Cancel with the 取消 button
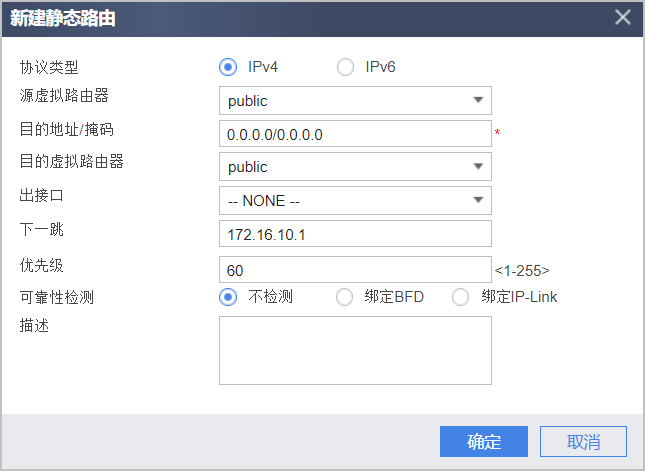645x471 pixels. coord(583,442)
